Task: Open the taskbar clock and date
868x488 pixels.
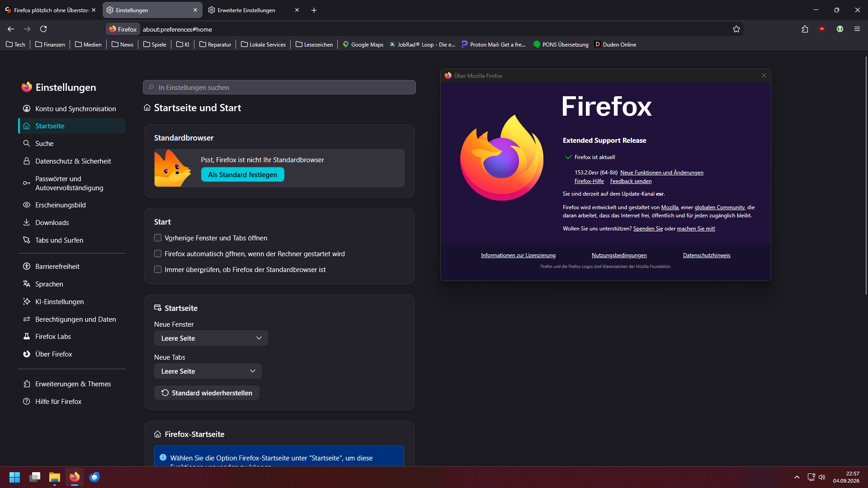Action: pyautogui.click(x=846, y=477)
